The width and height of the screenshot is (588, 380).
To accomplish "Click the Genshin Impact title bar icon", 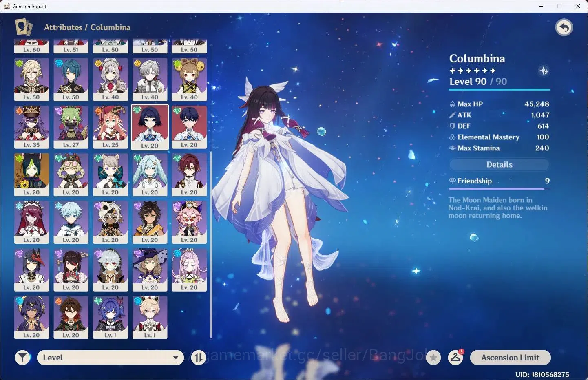I will pyautogui.click(x=7, y=6).
